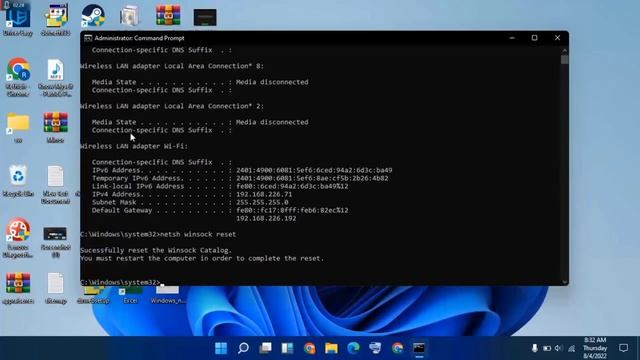Click the 'netsh winsock reset' command text
The width and height of the screenshot is (640, 360).
(198, 234)
